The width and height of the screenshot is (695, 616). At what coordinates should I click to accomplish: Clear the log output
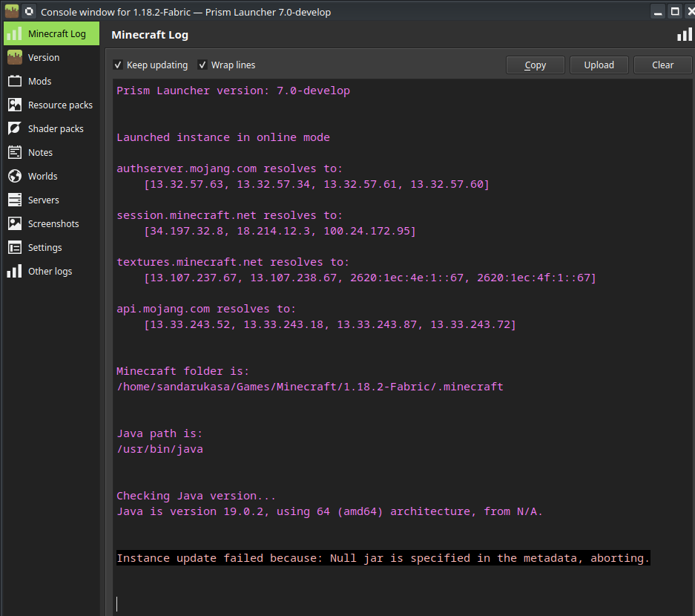(662, 65)
